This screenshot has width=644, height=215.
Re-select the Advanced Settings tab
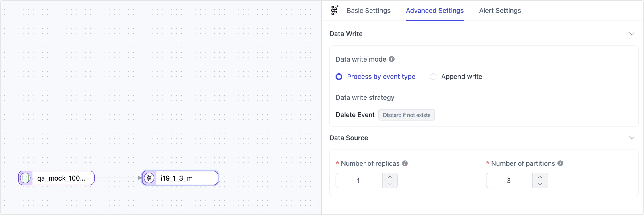434,11
